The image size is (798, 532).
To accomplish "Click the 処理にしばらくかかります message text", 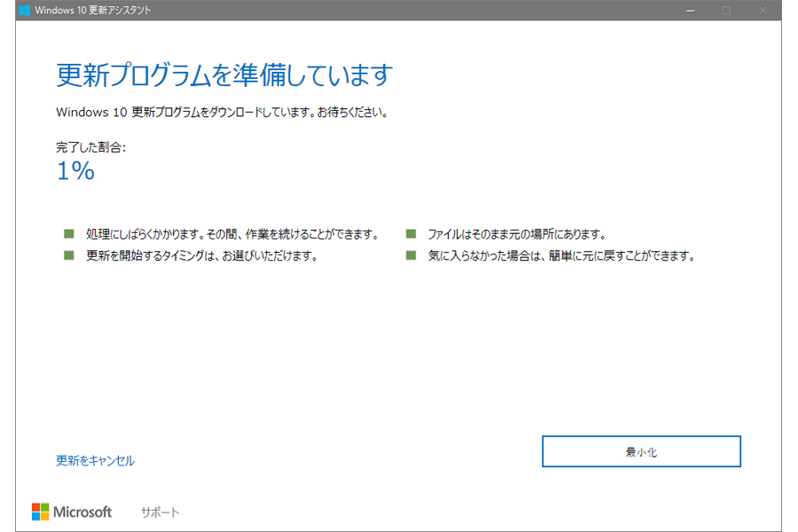I will [232, 234].
